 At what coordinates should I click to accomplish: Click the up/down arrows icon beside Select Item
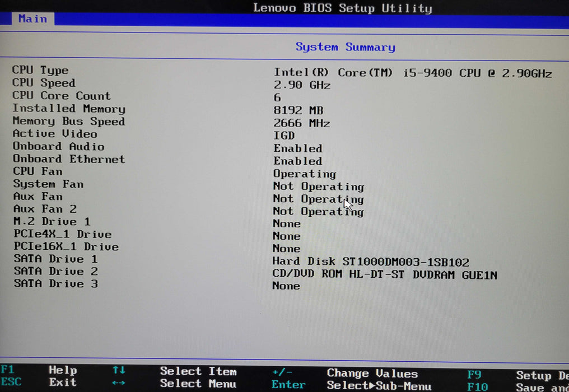pyautogui.click(x=119, y=371)
